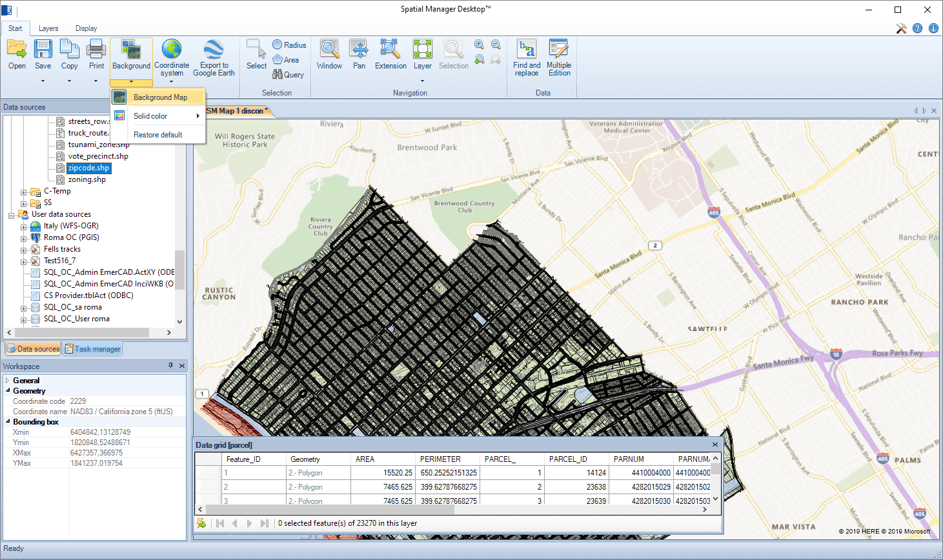
Task: Click the Zoom to Layer icon
Action: (423, 49)
